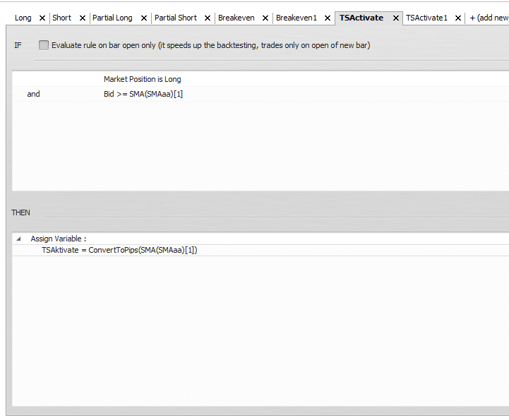The height and width of the screenshot is (420, 509).
Task: Enable evaluate rule on bar open only
Action: pyautogui.click(x=44, y=45)
